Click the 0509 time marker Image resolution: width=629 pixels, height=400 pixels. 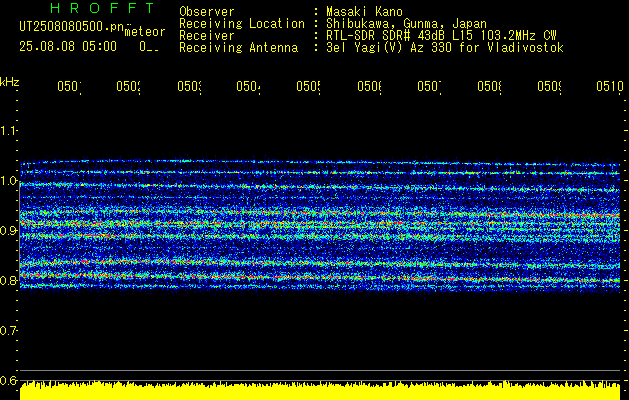click(550, 86)
